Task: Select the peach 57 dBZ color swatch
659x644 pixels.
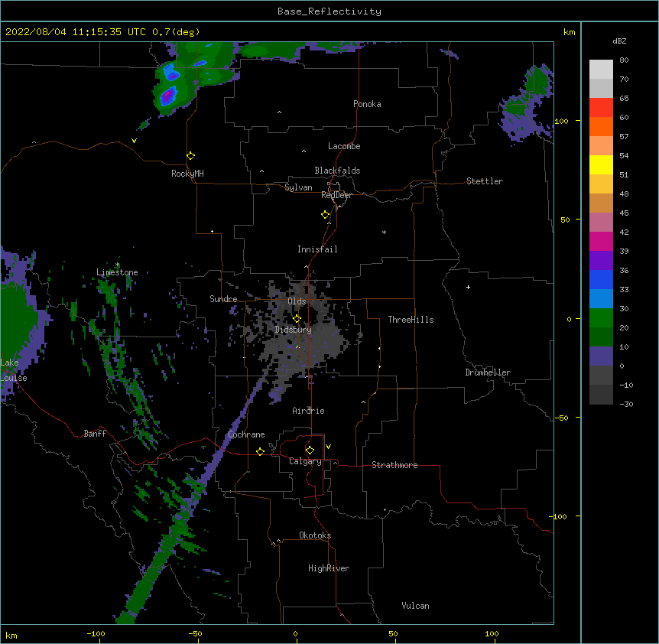Action: pos(601,146)
